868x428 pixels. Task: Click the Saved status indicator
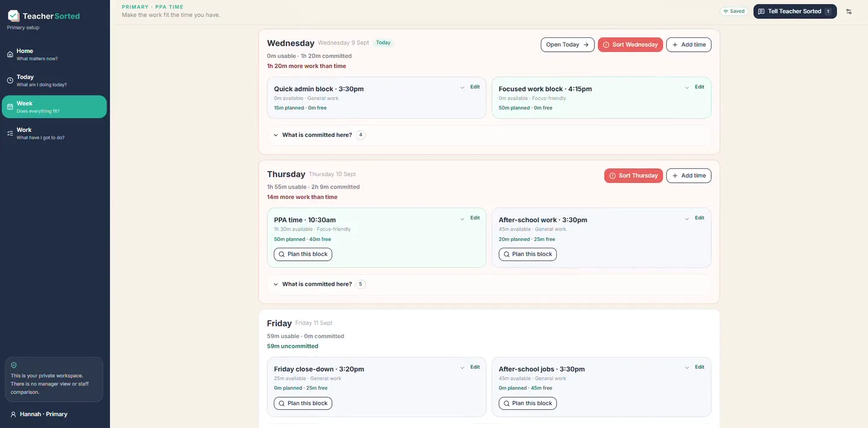click(734, 11)
